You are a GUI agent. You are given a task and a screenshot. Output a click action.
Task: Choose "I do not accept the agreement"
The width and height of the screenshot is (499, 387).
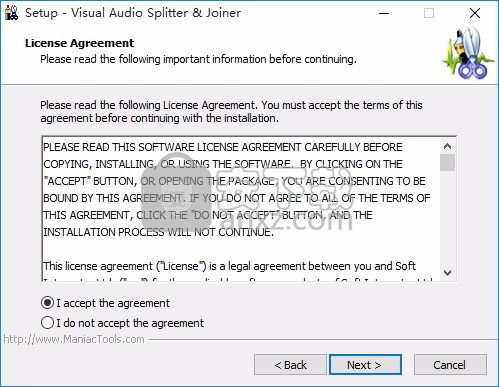122,323
